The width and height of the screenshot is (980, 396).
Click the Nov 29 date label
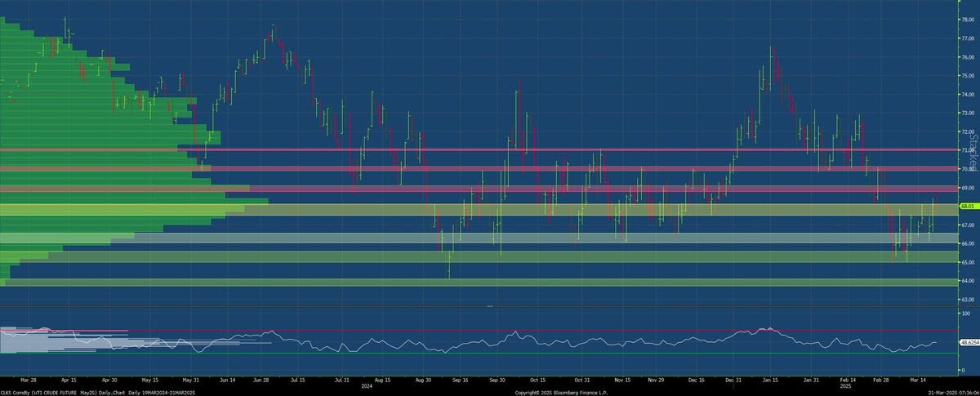(657, 380)
